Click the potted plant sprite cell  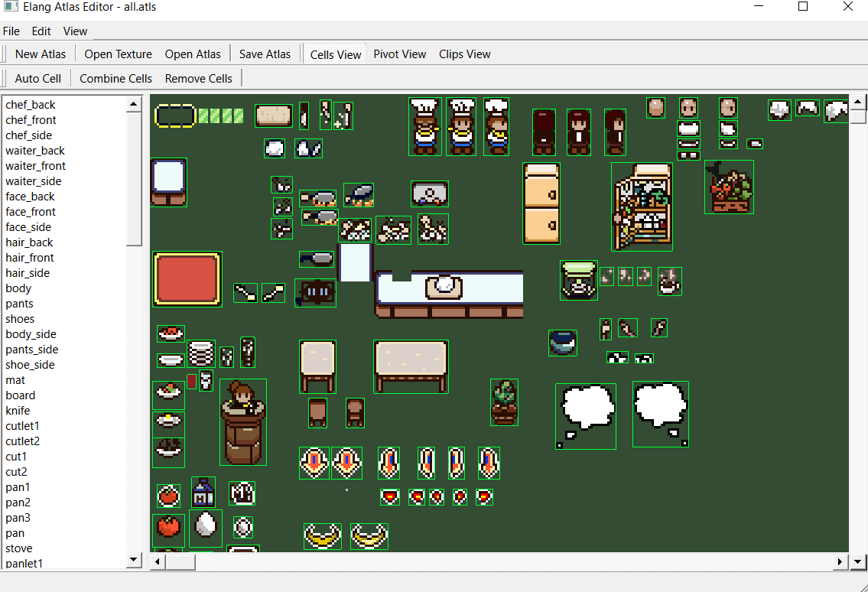504,402
